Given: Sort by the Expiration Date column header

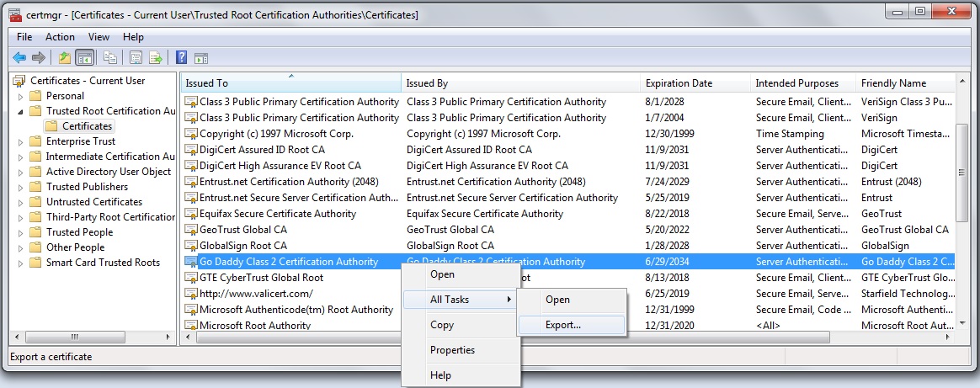Looking at the screenshot, I should click(x=679, y=83).
